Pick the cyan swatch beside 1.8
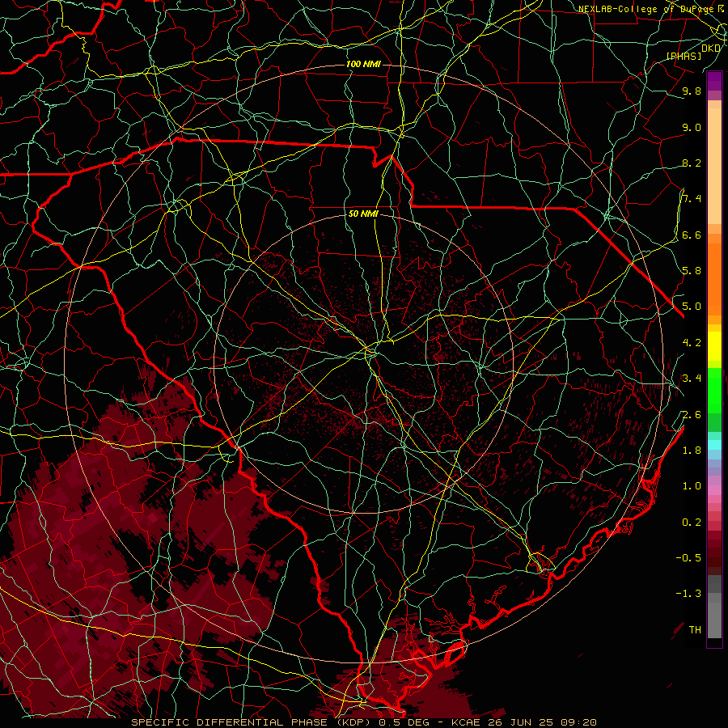Viewport: 728px width, 728px height. click(714, 445)
